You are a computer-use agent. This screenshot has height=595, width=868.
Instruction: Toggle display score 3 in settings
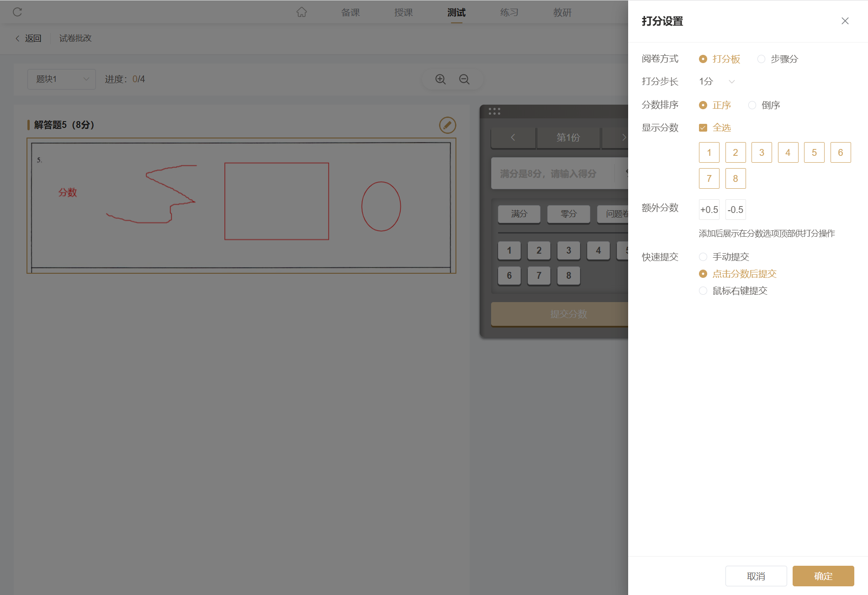tap(762, 153)
